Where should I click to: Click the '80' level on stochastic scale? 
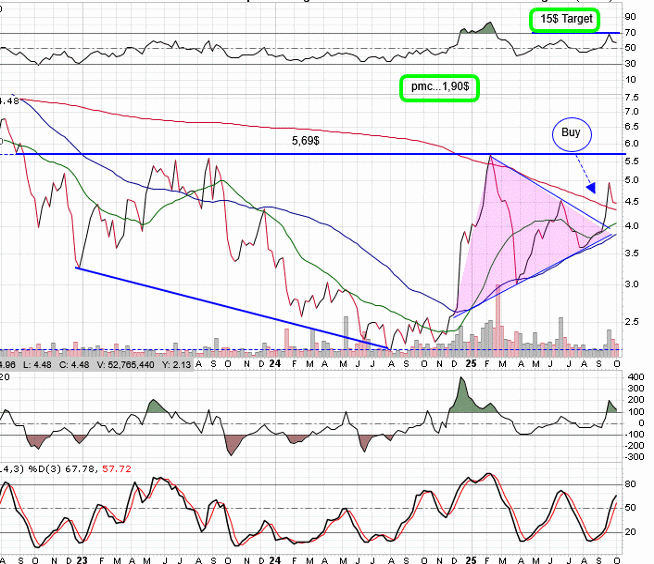pos(631,484)
